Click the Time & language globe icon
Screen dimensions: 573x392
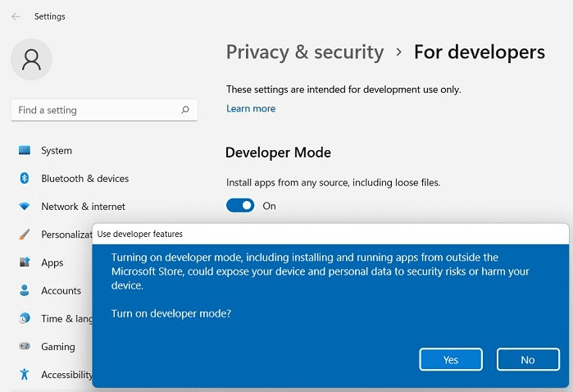pyautogui.click(x=25, y=318)
